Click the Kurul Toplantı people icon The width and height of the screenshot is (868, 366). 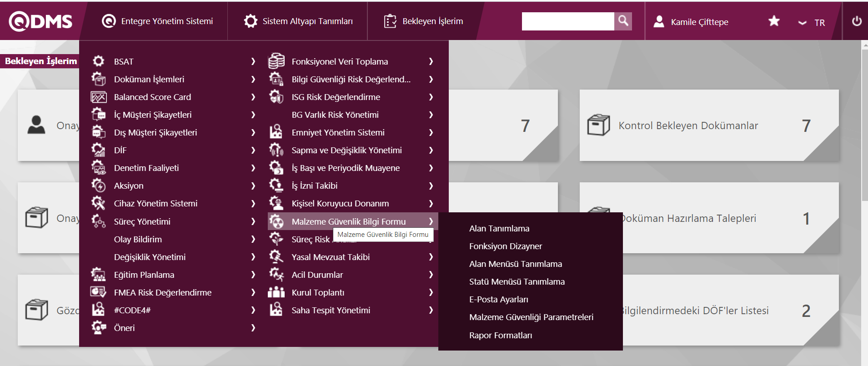[276, 292]
